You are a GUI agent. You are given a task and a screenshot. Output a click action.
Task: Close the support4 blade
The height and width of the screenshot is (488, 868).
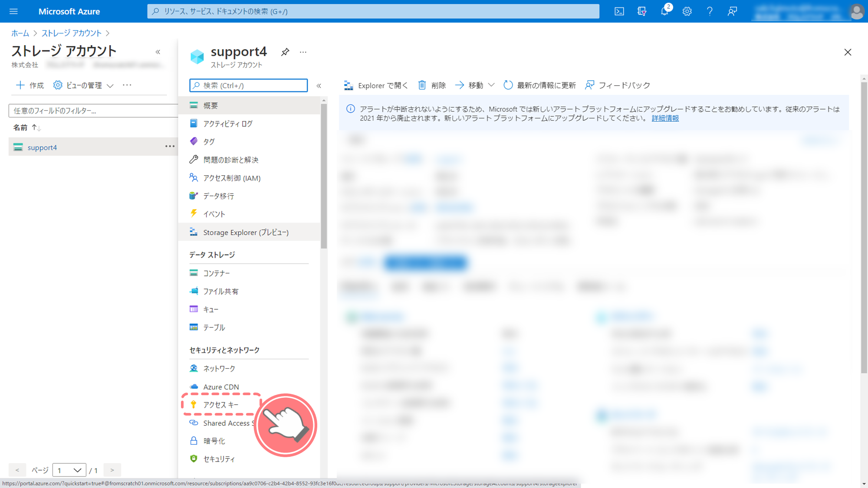click(848, 52)
